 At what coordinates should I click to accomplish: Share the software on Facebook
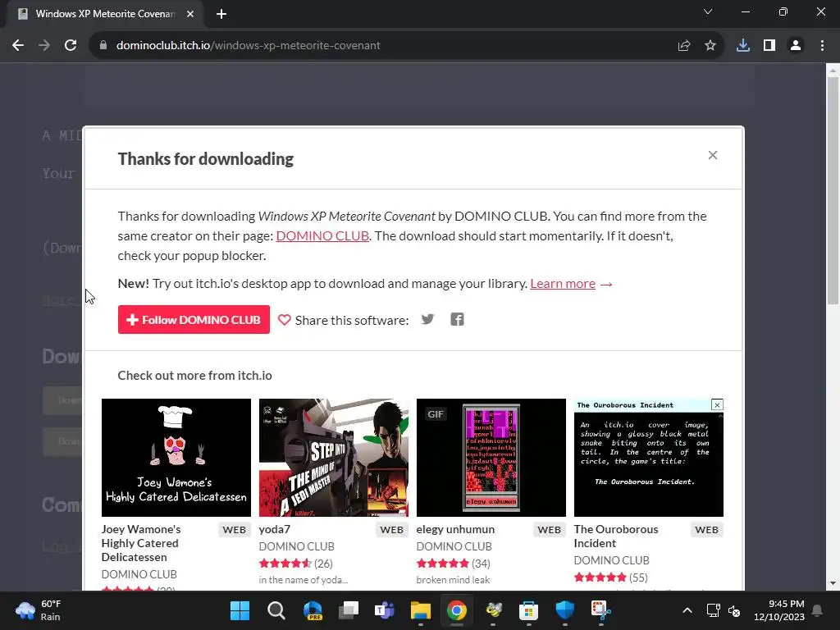click(x=457, y=319)
